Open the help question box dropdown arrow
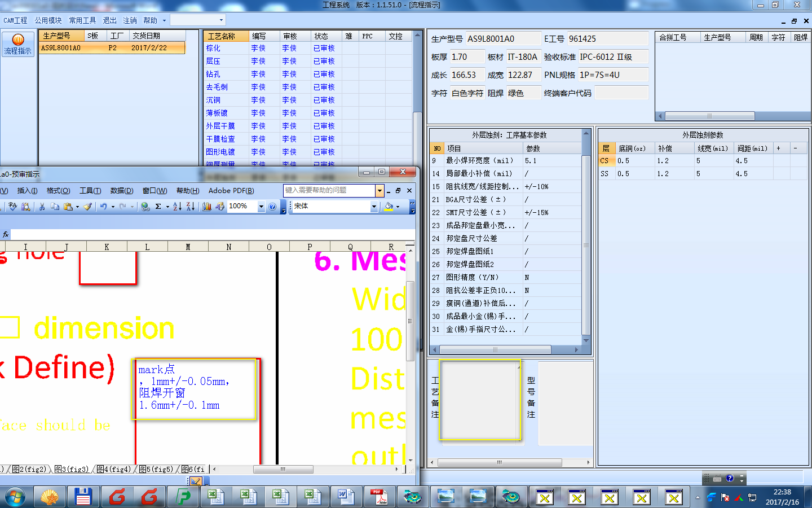The width and height of the screenshot is (812, 508). pyautogui.click(x=379, y=191)
